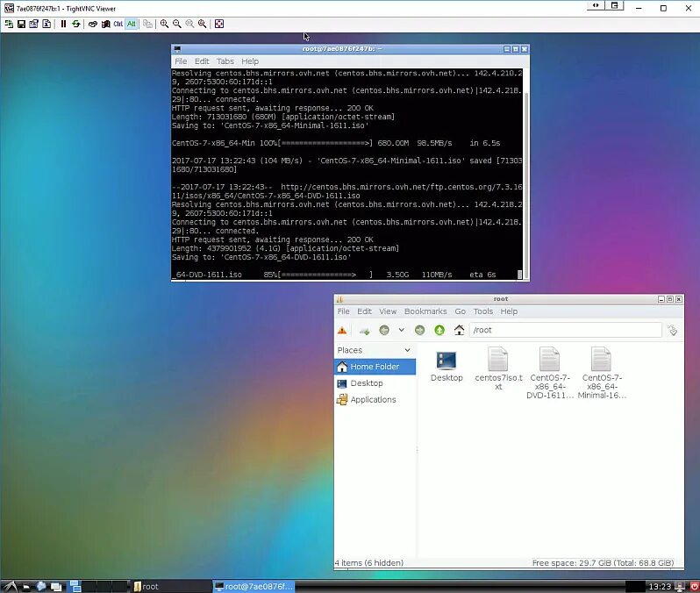Click the /root path entry field

(x=565, y=330)
